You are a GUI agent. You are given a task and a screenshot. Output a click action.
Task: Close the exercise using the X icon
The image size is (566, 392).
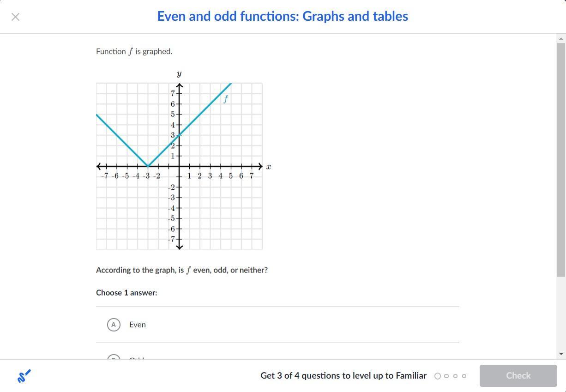point(15,17)
